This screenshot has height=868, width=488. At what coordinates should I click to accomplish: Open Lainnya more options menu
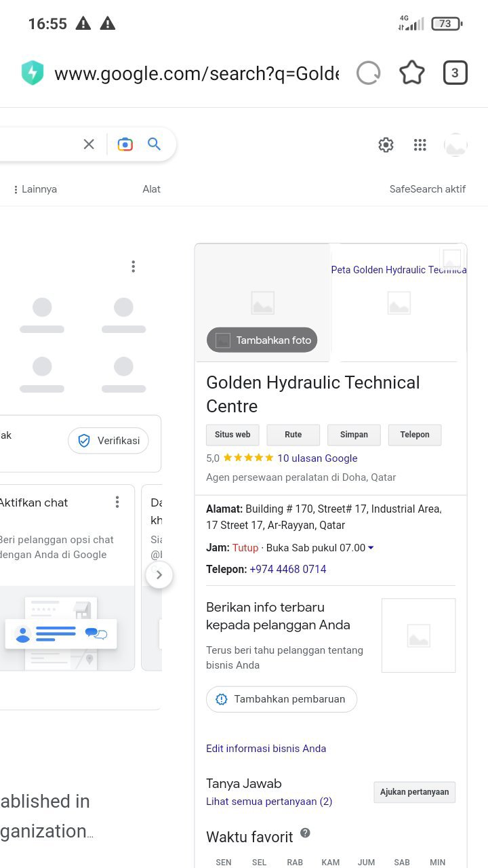(x=35, y=189)
